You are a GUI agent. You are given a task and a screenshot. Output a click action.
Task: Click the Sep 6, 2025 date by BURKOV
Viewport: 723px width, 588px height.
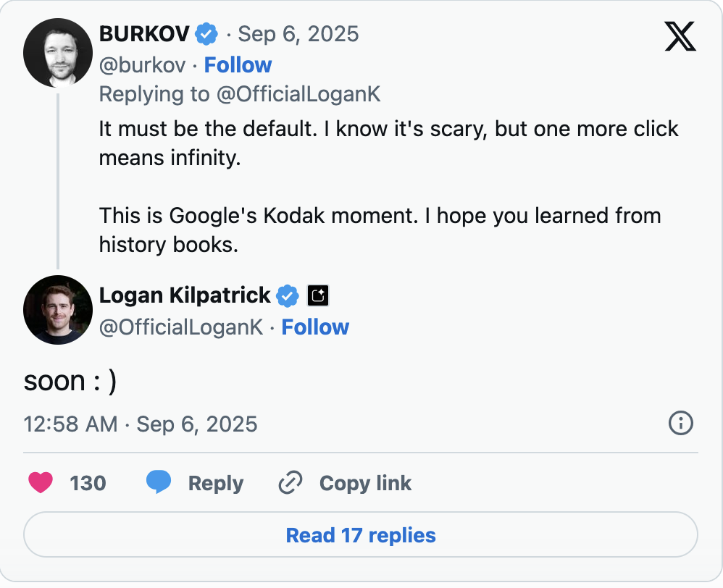pyautogui.click(x=298, y=34)
